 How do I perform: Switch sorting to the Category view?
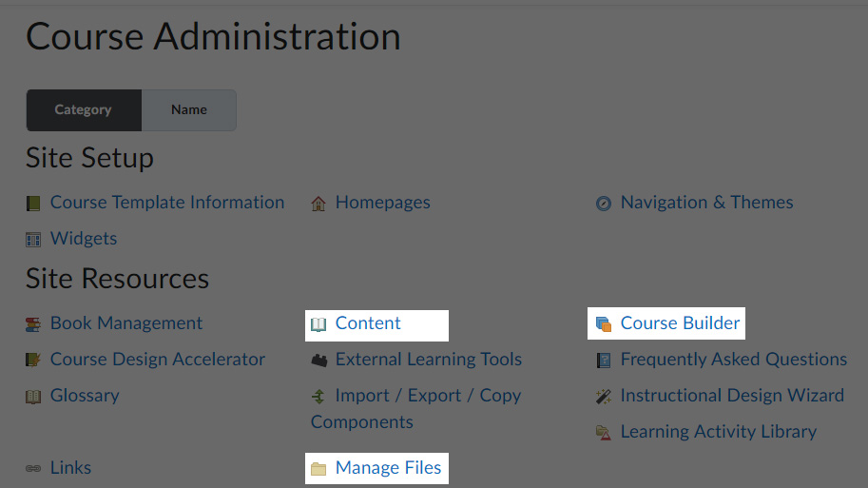[85, 110]
